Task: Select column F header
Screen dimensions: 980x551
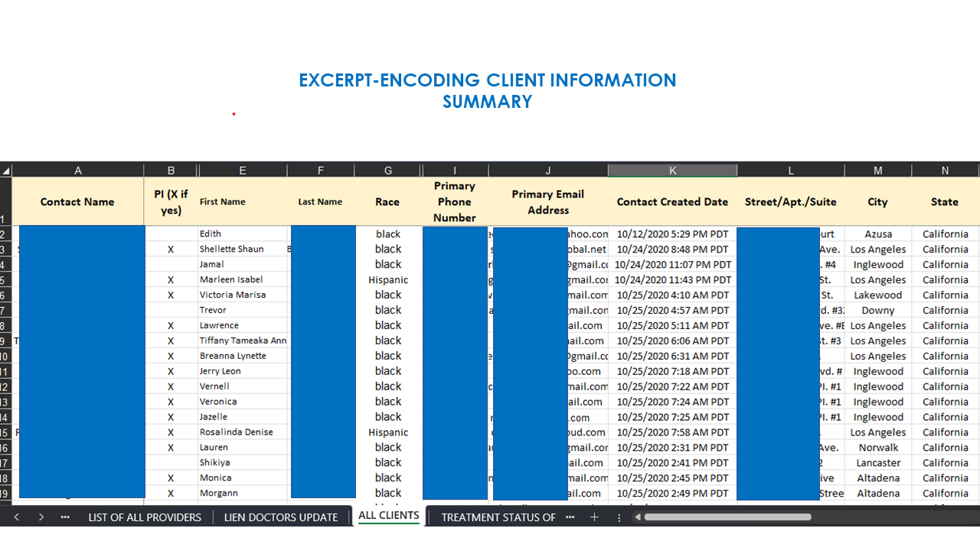Action: pyautogui.click(x=321, y=171)
